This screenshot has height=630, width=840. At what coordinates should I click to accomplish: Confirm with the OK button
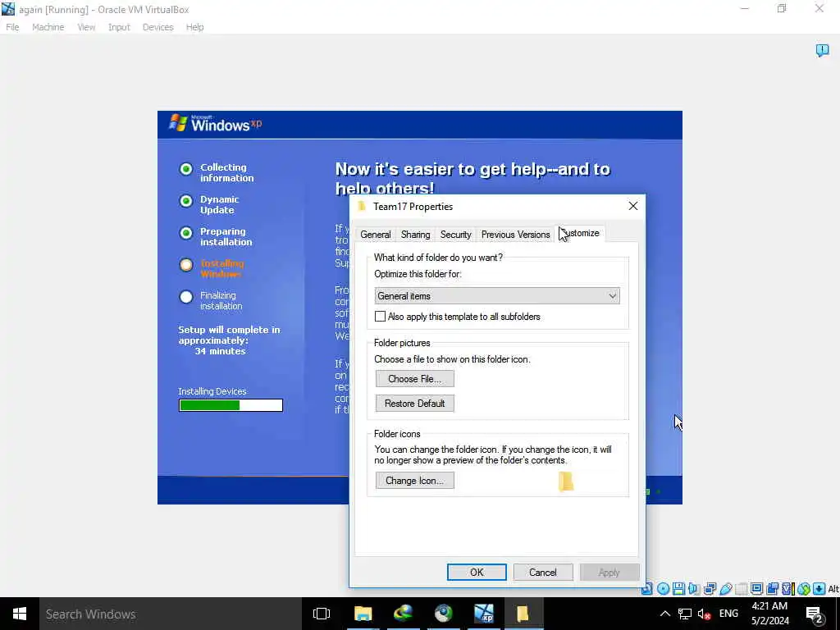[477, 572]
